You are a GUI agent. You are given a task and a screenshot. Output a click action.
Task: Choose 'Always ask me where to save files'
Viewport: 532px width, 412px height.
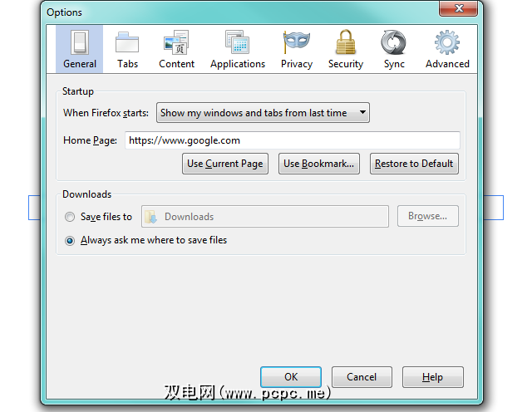[70, 240]
